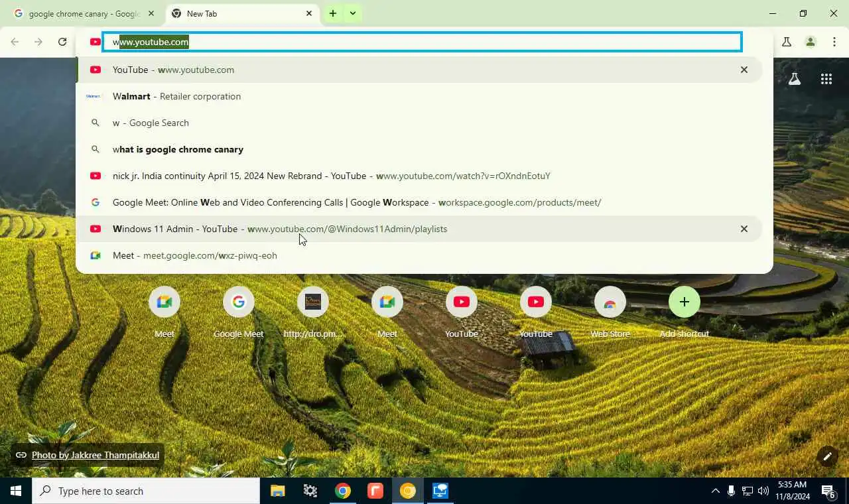Go forward with the forward arrow
Viewport: 849px width, 504px height.
[38, 42]
